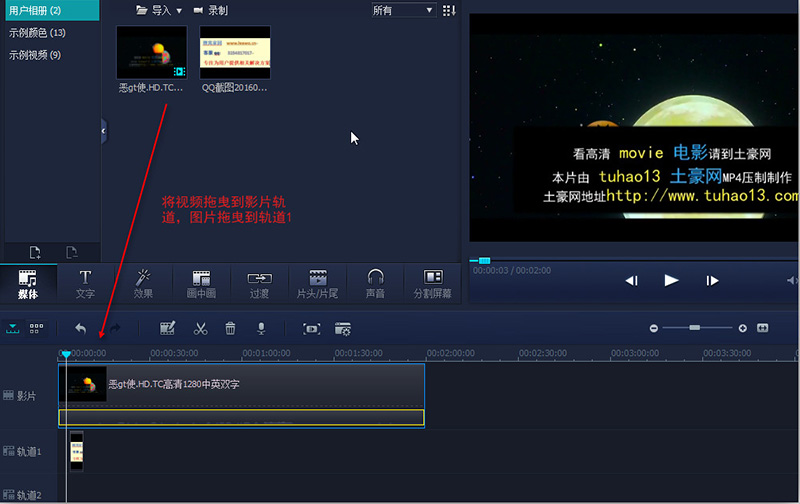Image resolution: width=800 pixels, height=504 pixels.
Task: Click the 00:01:00:00 ruler mark
Action: click(x=266, y=353)
